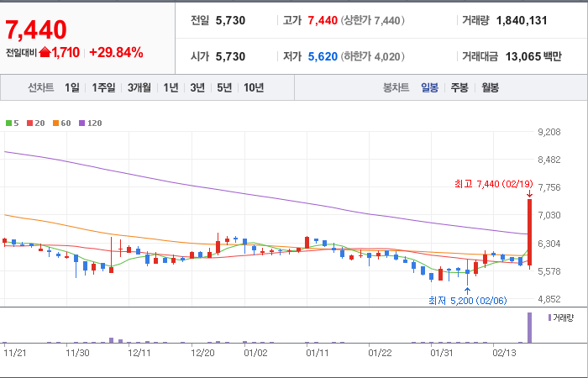Click the large volume bar for 02/19

coord(529,328)
